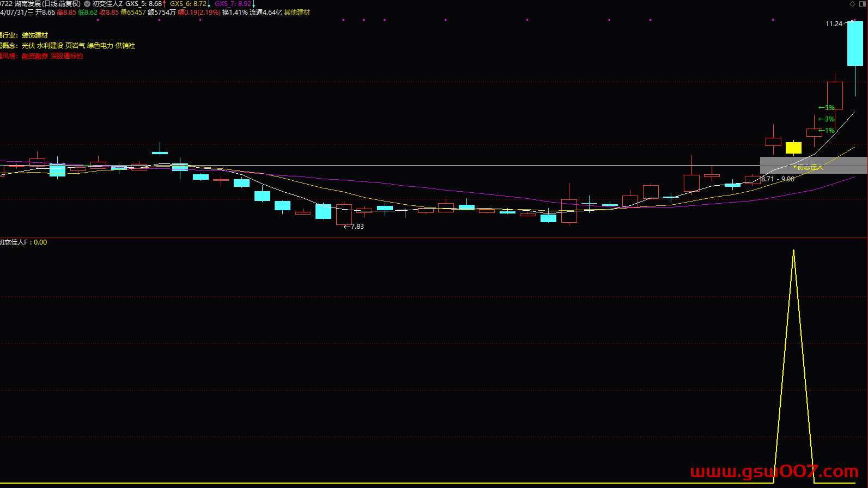Click the float shares 流通4.64亿
Image resolution: width=868 pixels, height=488 pixels.
pyautogui.click(x=266, y=13)
